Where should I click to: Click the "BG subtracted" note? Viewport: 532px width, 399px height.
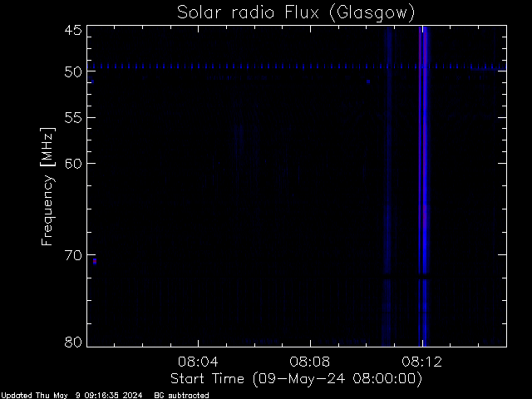181,396
